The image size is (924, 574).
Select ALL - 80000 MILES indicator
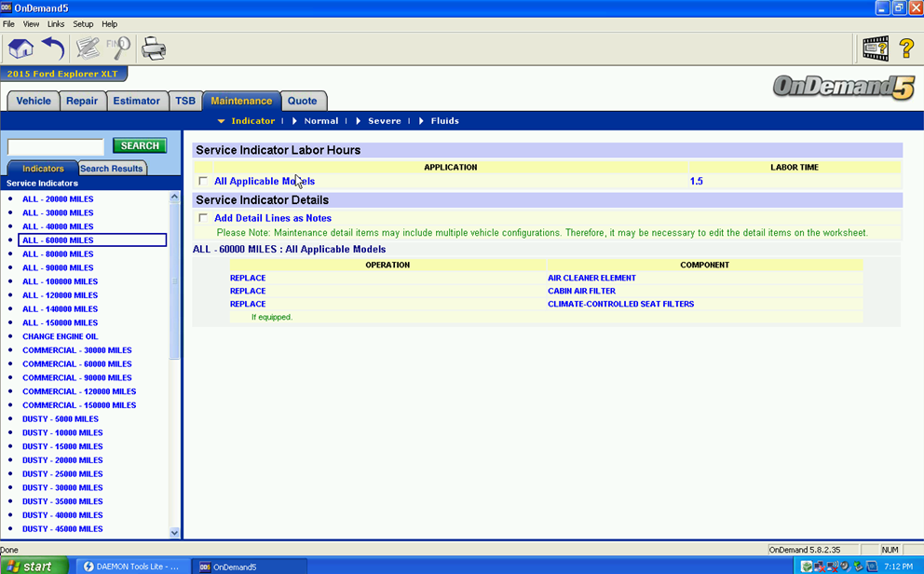pos(58,254)
